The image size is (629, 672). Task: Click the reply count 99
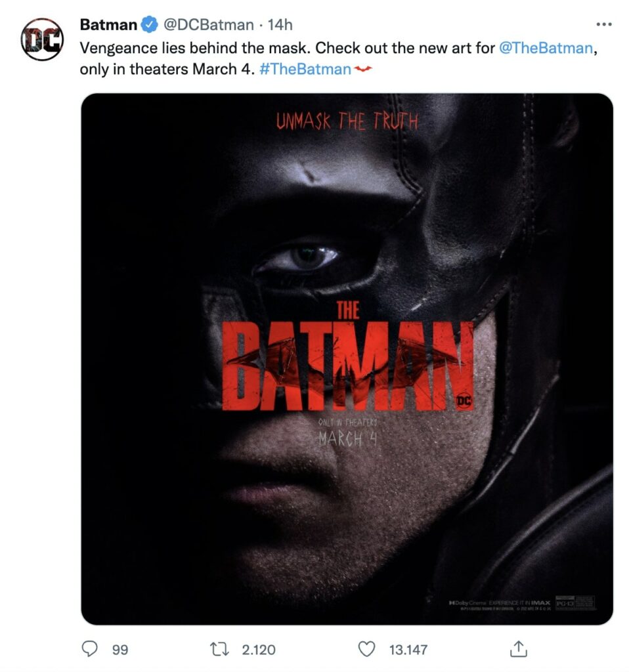pos(120,650)
